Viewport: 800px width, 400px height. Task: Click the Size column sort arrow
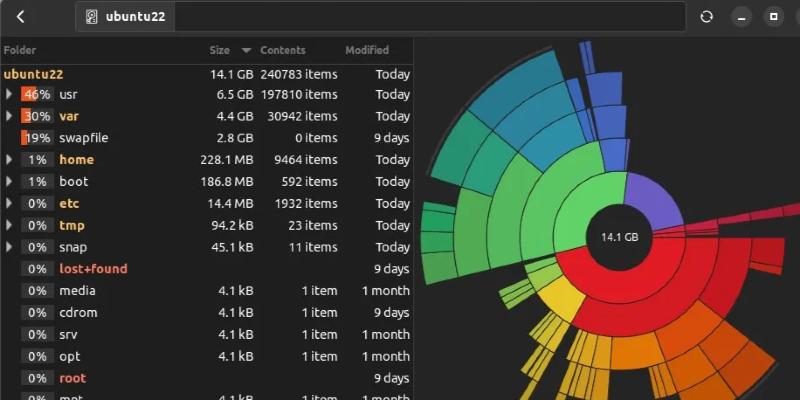246,50
